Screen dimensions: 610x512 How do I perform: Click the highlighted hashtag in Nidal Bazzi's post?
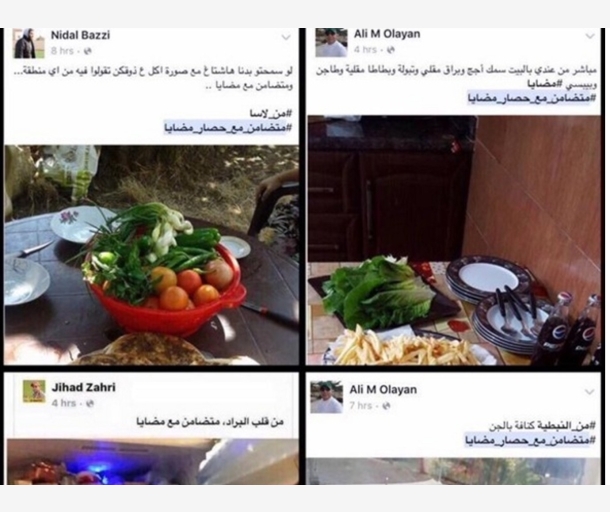[x=228, y=127]
